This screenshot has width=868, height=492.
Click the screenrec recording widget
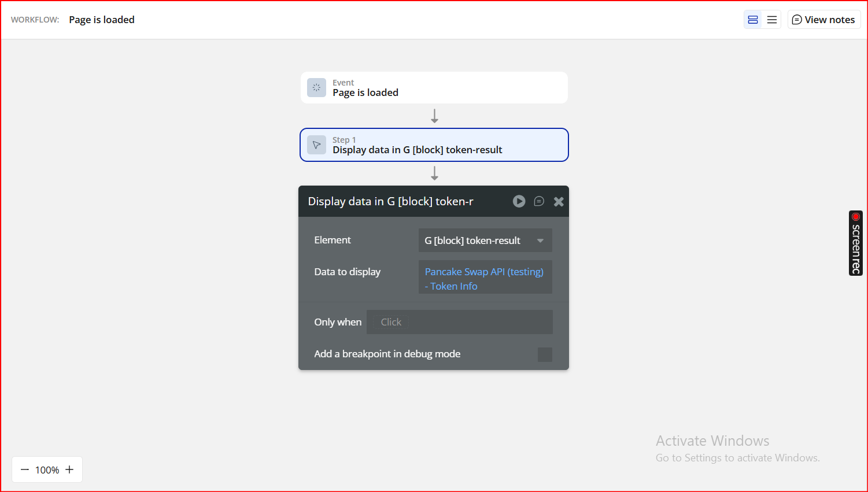click(x=855, y=243)
